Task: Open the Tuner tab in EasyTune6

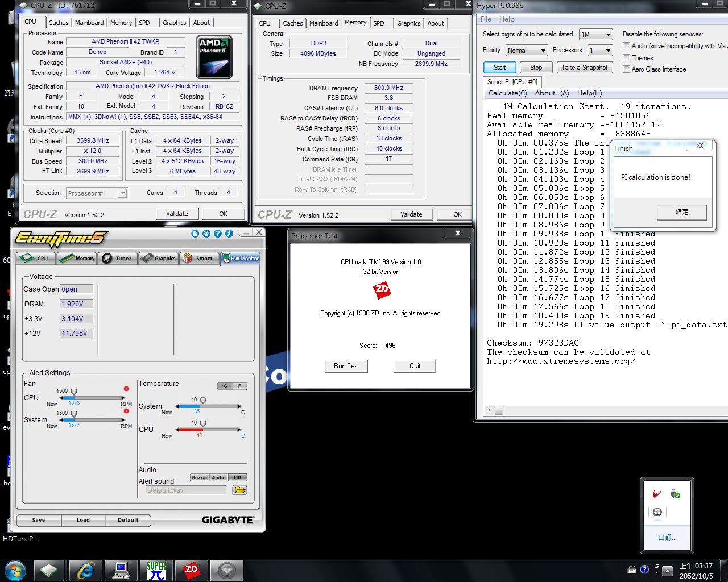Action: pyautogui.click(x=117, y=258)
